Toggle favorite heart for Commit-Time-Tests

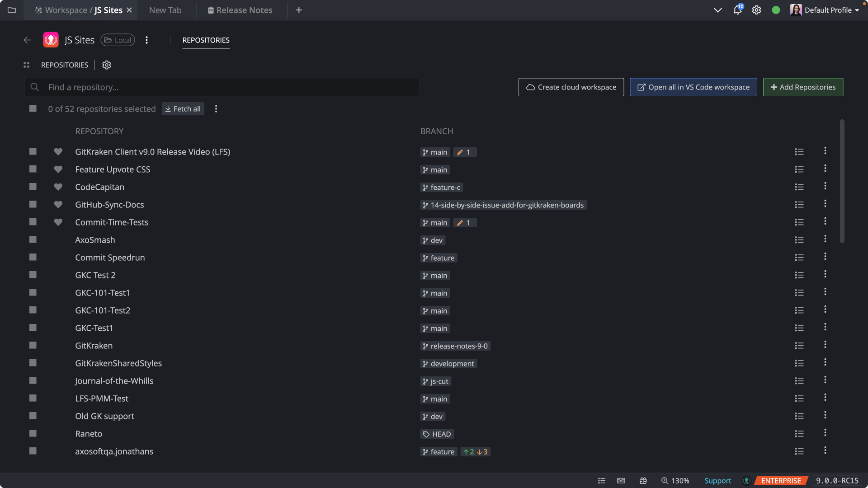pos(58,222)
